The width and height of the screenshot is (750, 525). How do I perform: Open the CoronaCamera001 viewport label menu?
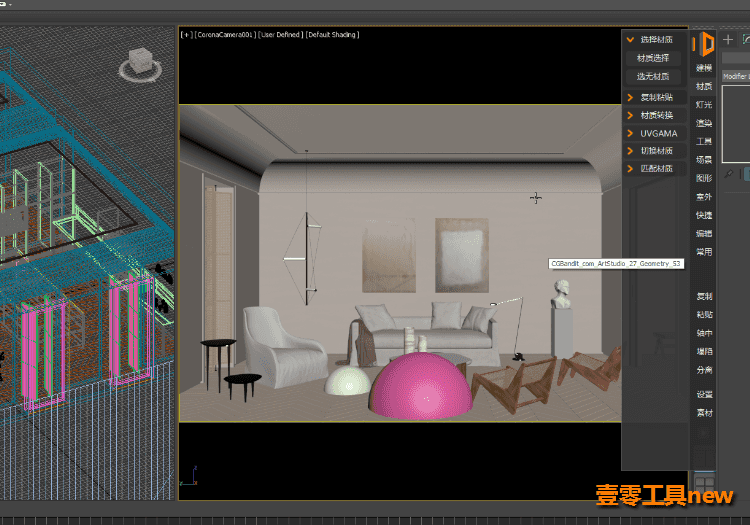225,34
